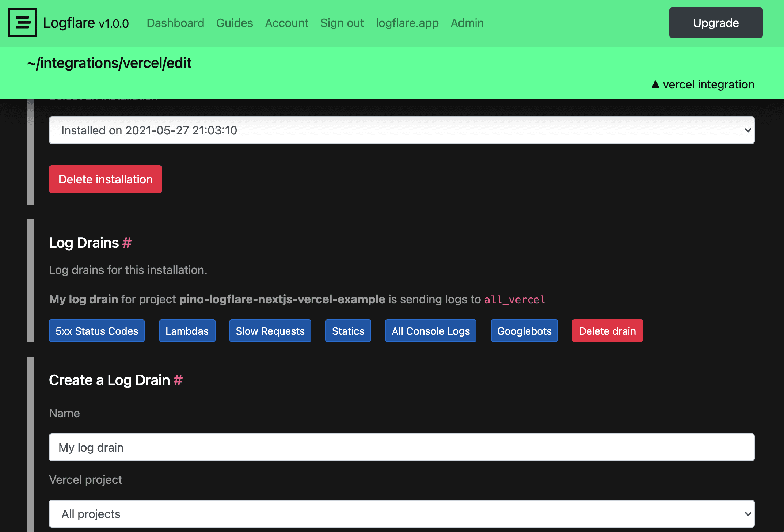
Task: Open the Dashboard nav item
Action: (175, 23)
